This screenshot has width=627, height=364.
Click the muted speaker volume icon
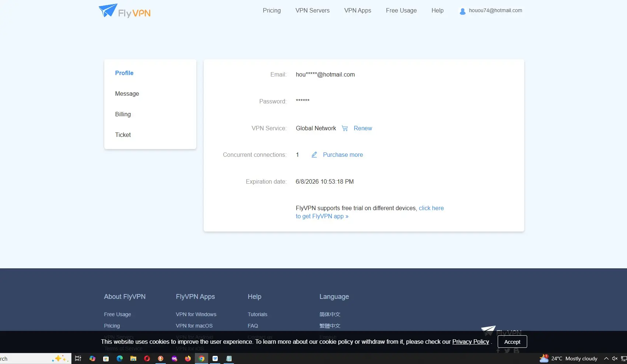pyautogui.click(x=614, y=358)
